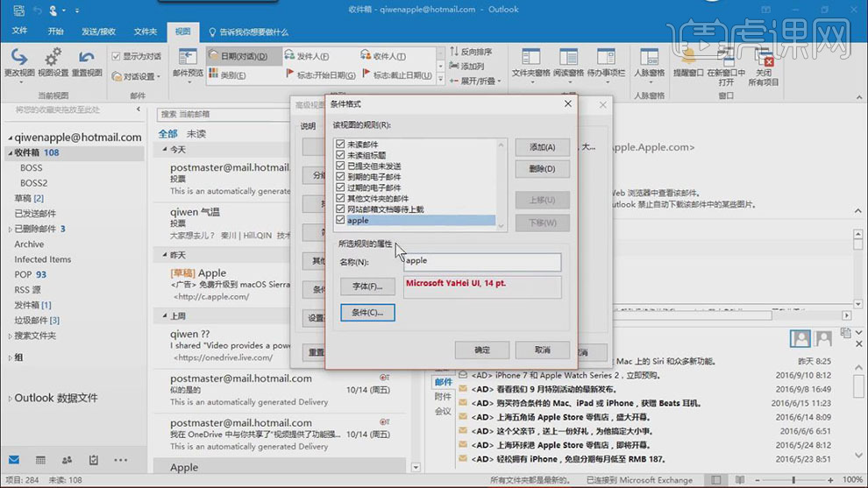Click the 搜索 当前邮箱 search field
The image size is (868, 488).
click(x=224, y=115)
